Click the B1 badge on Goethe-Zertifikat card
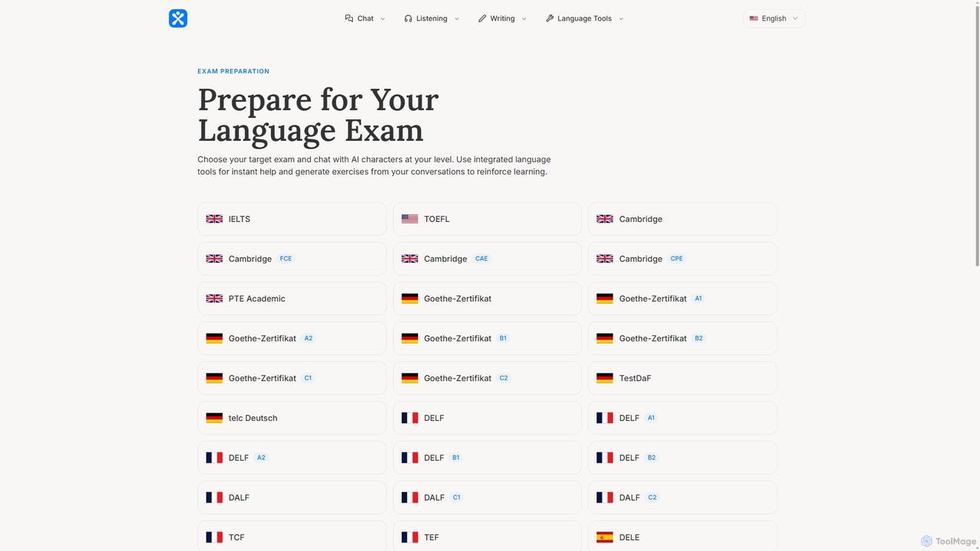This screenshot has height=551, width=980. (x=503, y=338)
